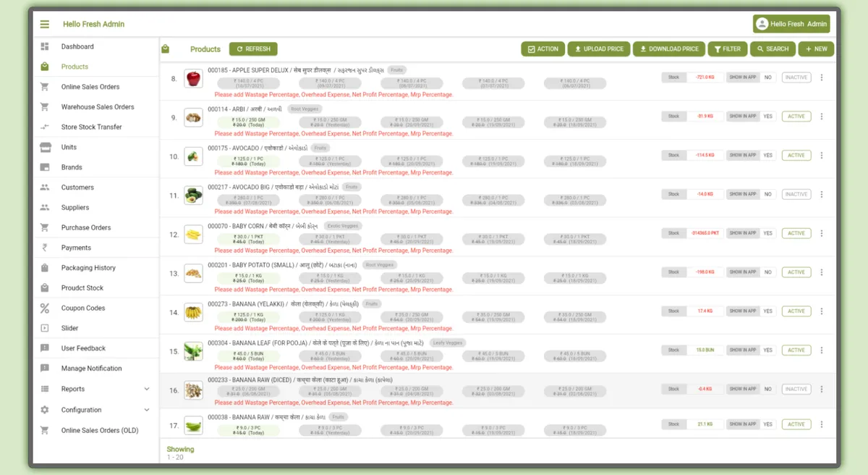Click the Manage Notification bell icon
The image size is (868, 475).
click(45, 368)
